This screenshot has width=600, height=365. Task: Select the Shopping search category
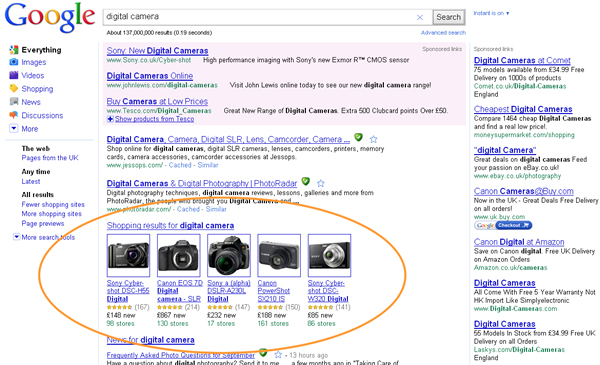coord(37,89)
